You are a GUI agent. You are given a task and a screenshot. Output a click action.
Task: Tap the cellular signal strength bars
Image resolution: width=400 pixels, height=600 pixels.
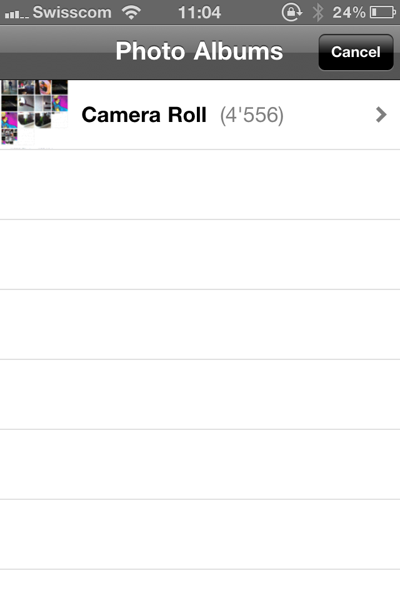(x=16, y=15)
